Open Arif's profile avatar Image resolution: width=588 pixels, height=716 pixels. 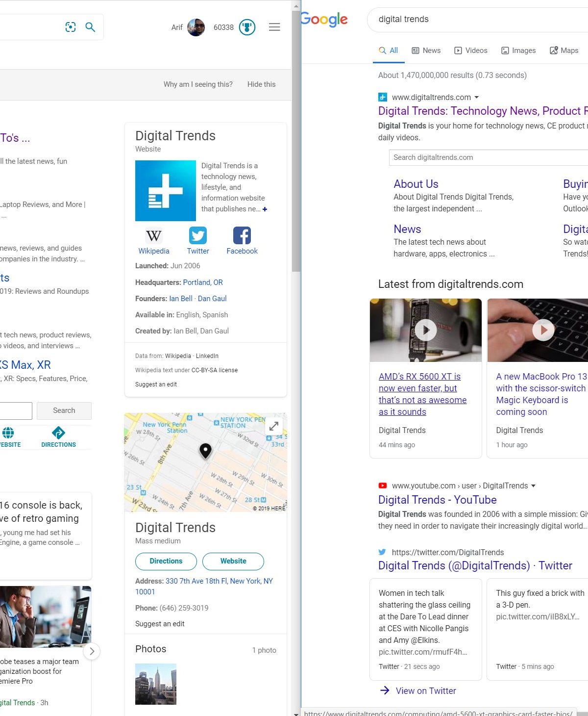point(196,27)
